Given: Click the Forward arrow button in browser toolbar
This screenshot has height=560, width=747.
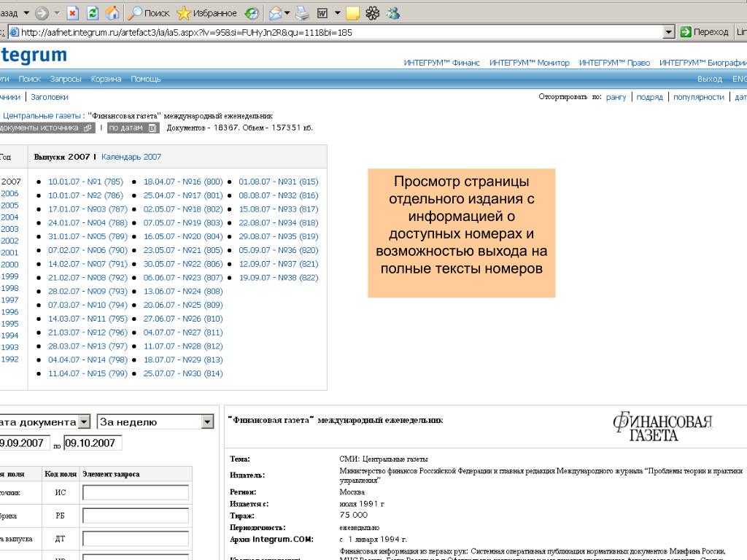Looking at the screenshot, I should [x=42, y=13].
